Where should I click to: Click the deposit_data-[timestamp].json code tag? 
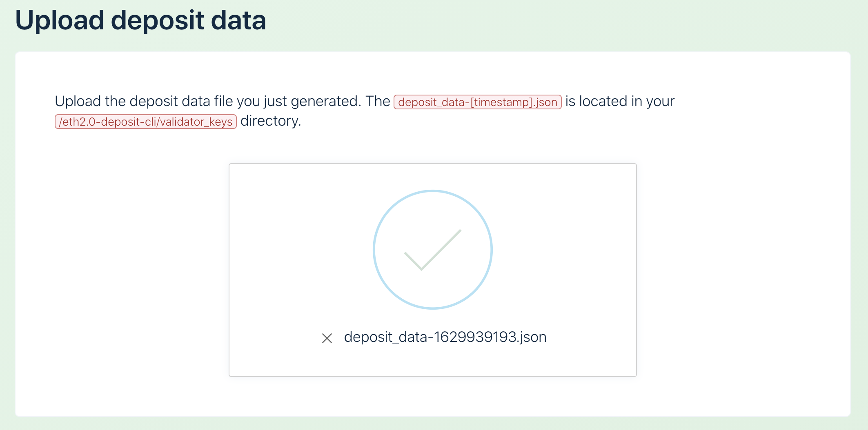tap(477, 102)
